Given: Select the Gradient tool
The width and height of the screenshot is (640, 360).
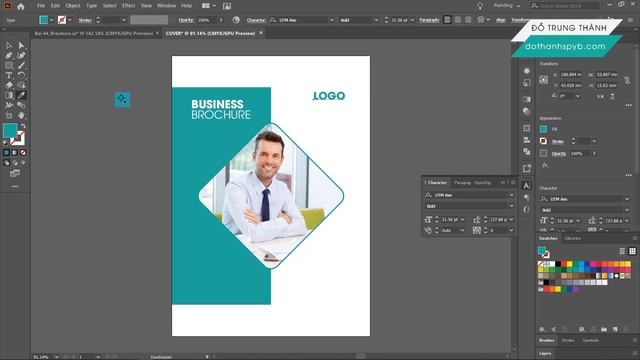Looking at the screenshot, I should point(9,95).
